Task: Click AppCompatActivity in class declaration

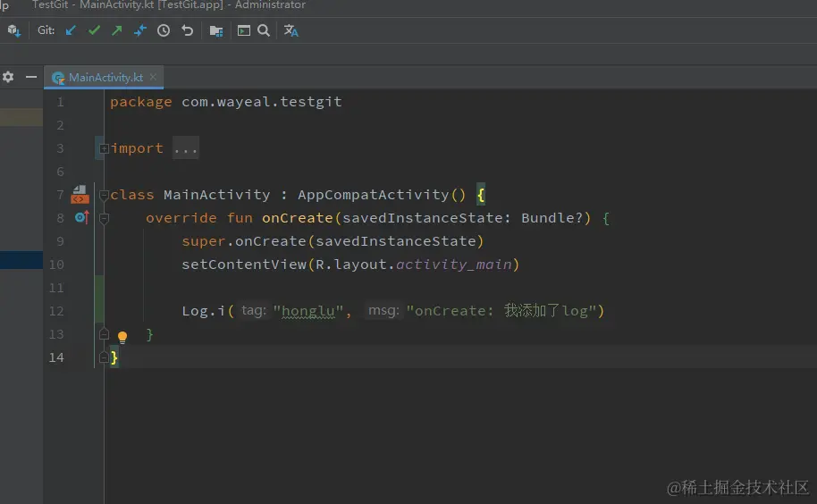Action: tap(373, 195)
